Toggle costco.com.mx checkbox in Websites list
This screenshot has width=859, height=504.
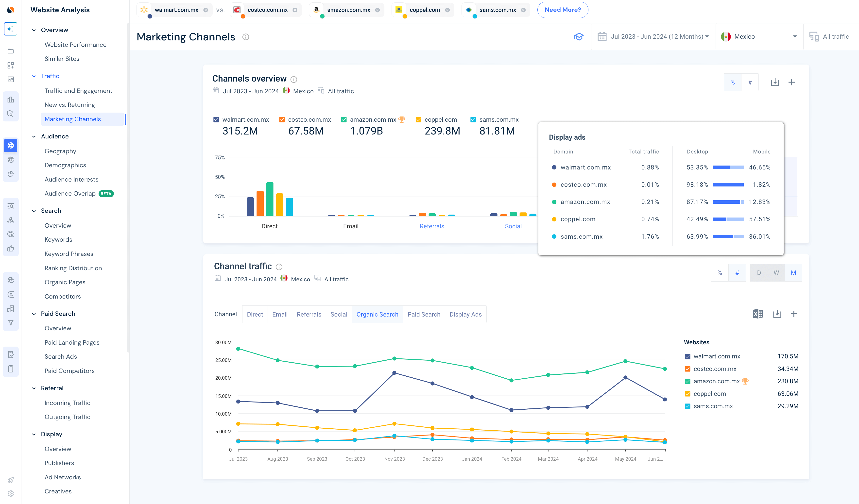point(687,369)
